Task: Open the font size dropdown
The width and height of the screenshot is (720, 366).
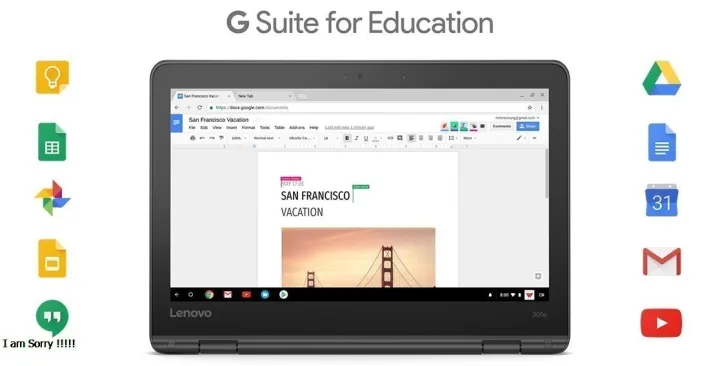Action: click(x=331, y=138)
